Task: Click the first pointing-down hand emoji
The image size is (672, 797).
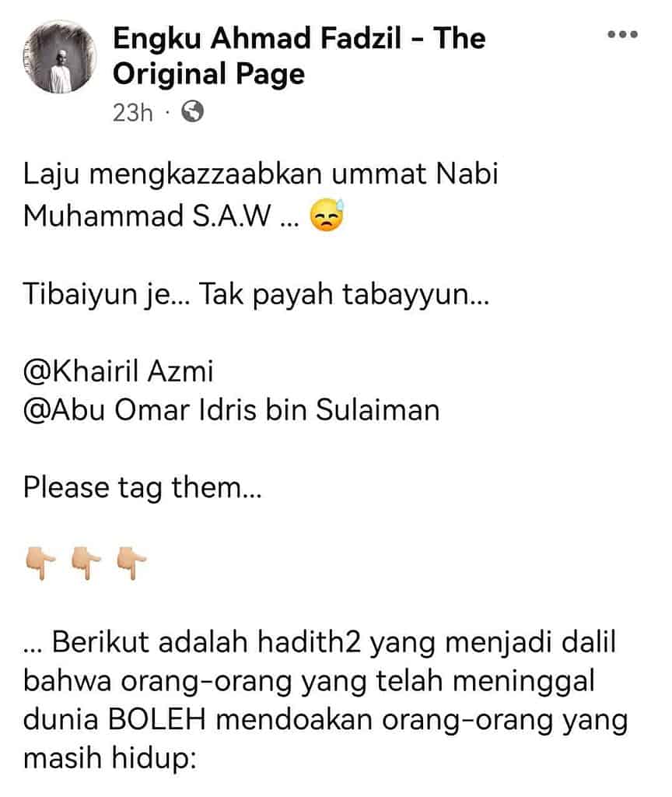Action: [x=40, y=564]
